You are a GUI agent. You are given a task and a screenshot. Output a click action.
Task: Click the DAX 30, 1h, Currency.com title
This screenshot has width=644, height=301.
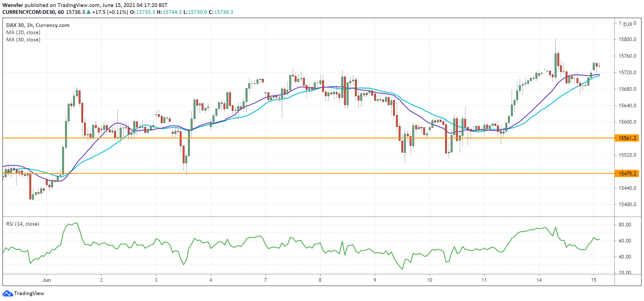[38, 25]
